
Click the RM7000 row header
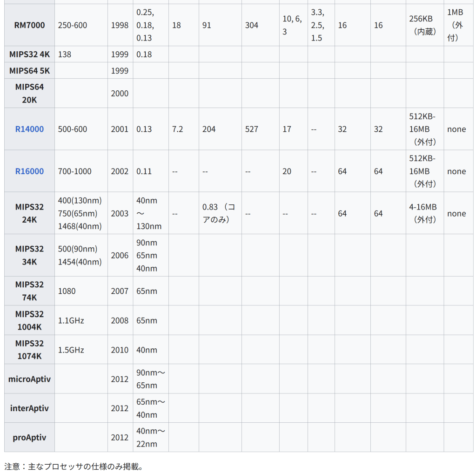click(x=29, y=25)
